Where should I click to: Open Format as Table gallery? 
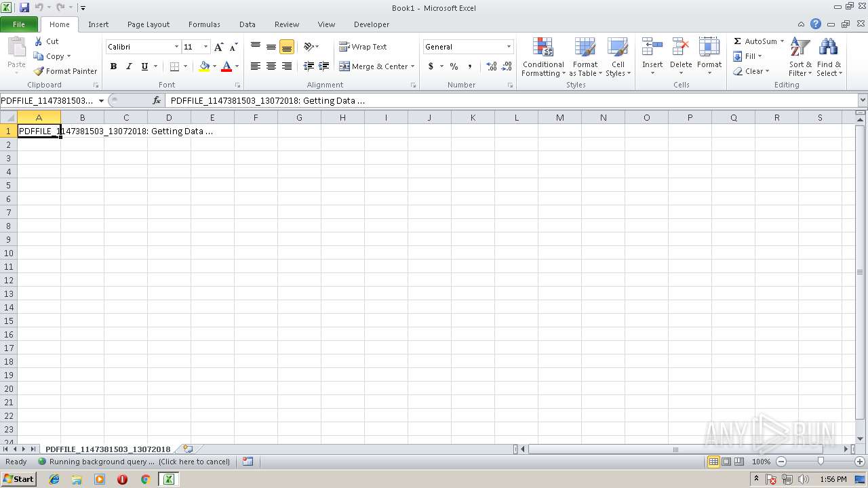tap(585, 57)
